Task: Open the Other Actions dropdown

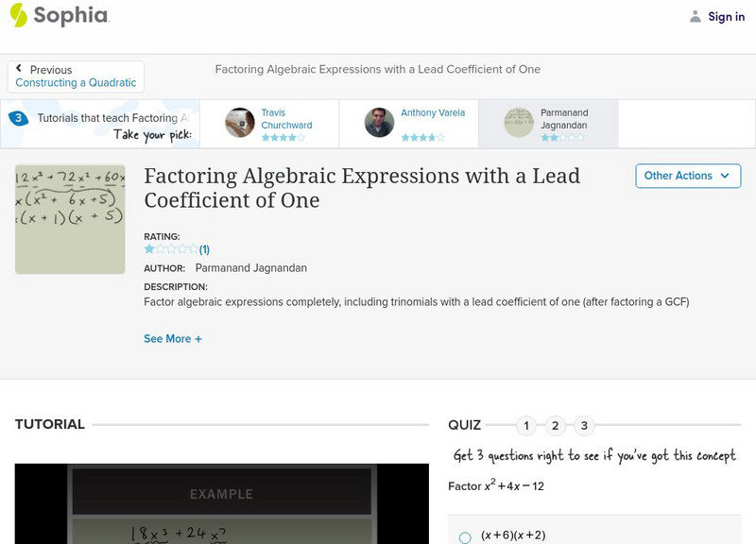Action: (x=687, y=176)
